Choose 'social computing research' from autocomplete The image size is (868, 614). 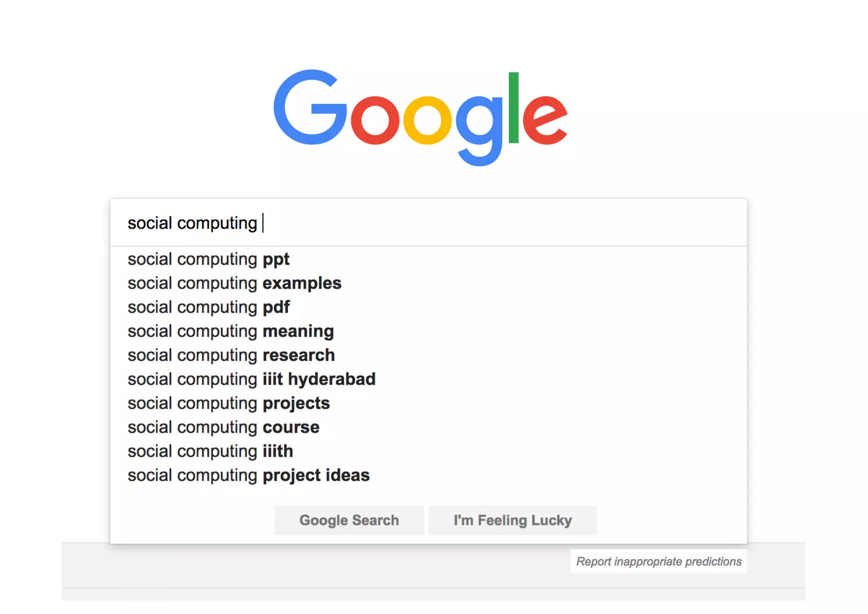coord(231,355)
